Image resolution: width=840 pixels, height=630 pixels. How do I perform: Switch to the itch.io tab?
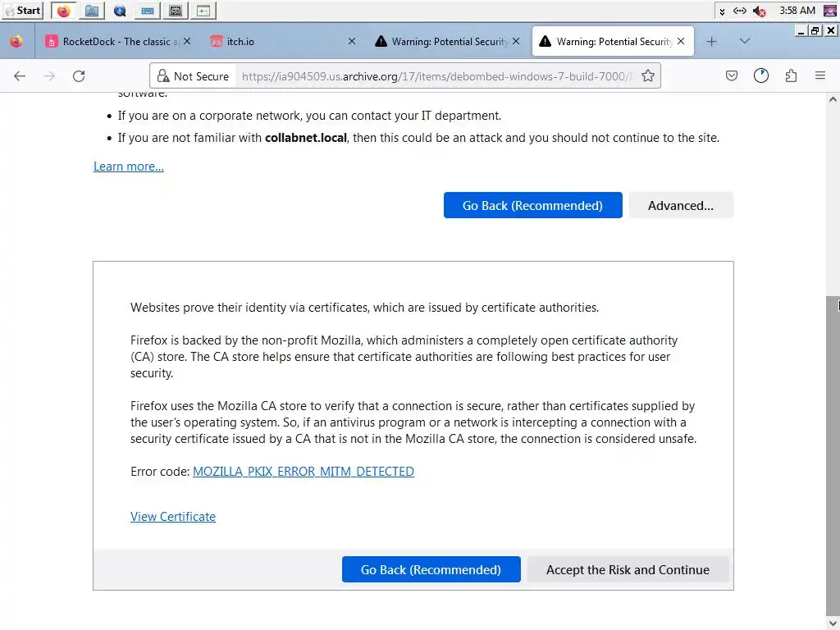(x=282, y=41)
